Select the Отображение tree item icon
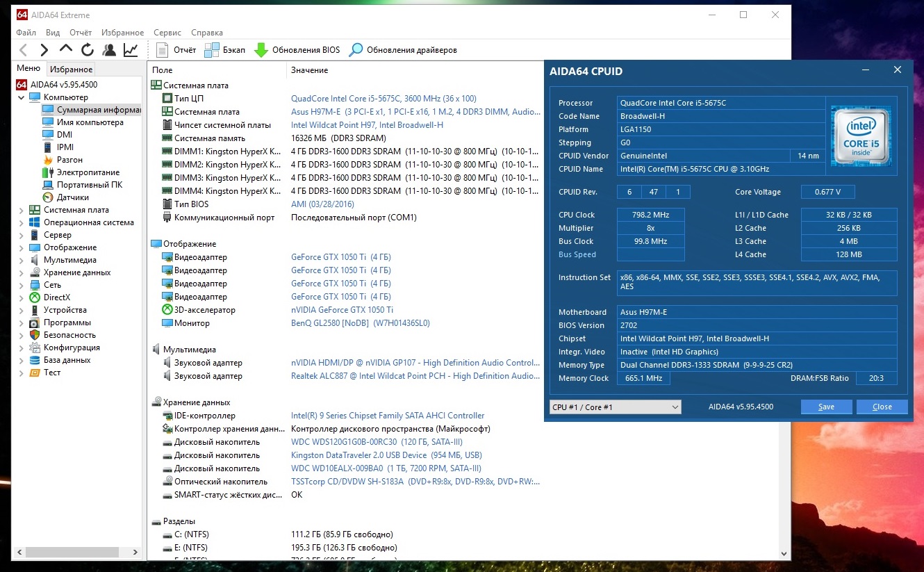This screenshot has height=572, width=924. coord(35,247)
